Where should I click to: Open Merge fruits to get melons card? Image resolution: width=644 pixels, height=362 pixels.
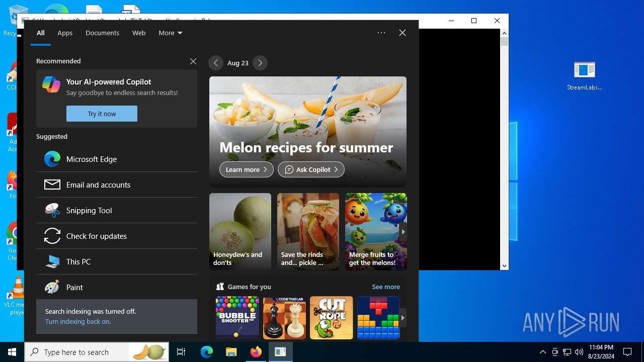click(x=376, y=232)
